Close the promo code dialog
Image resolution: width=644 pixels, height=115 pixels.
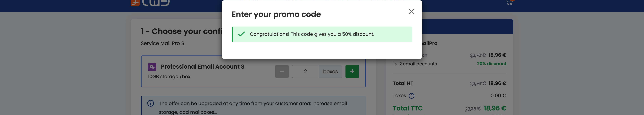(x=411, y=12)
